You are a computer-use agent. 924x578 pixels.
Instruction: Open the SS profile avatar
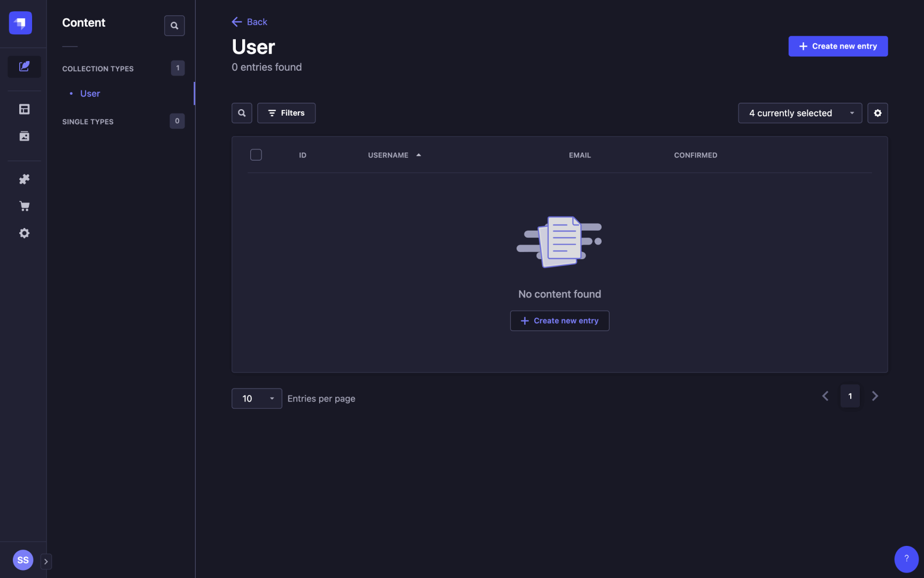coord(23,560)
